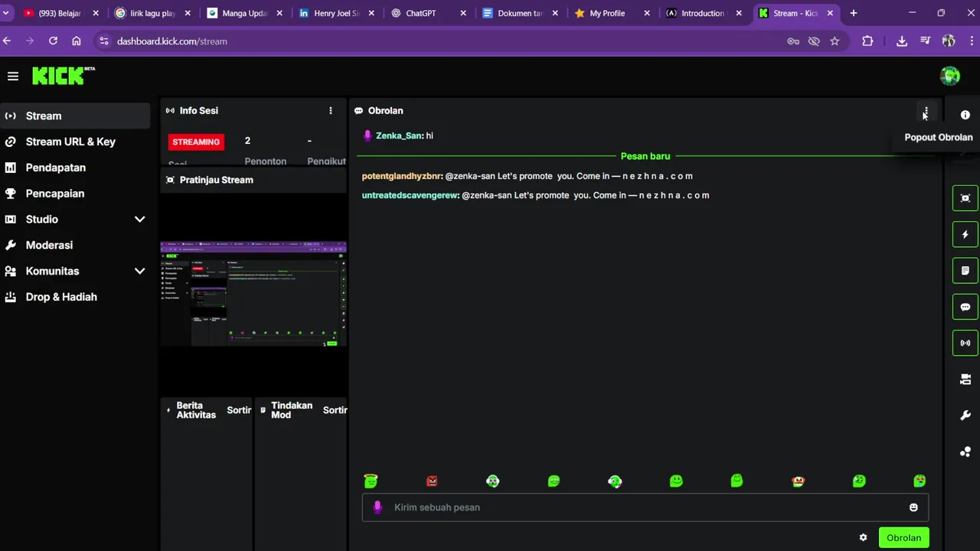Toggle the chat bubble panel icon in sidebar
This screenshot has height=551, width=980.
(x=965, y=307)
